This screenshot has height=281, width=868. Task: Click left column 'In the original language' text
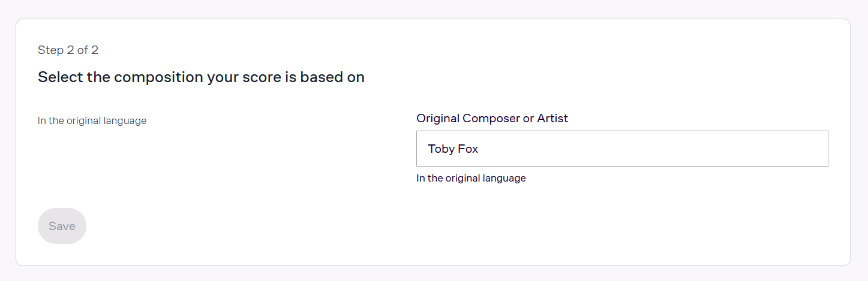pos(92,120)
